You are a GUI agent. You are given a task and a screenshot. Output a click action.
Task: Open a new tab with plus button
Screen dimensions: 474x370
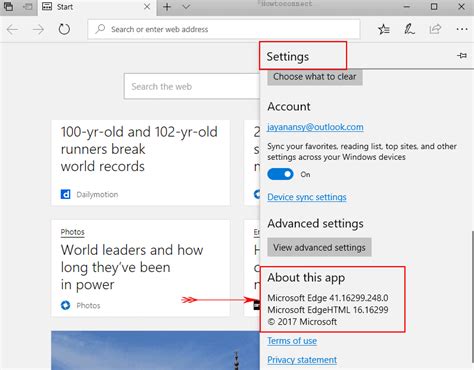point(167,7)
